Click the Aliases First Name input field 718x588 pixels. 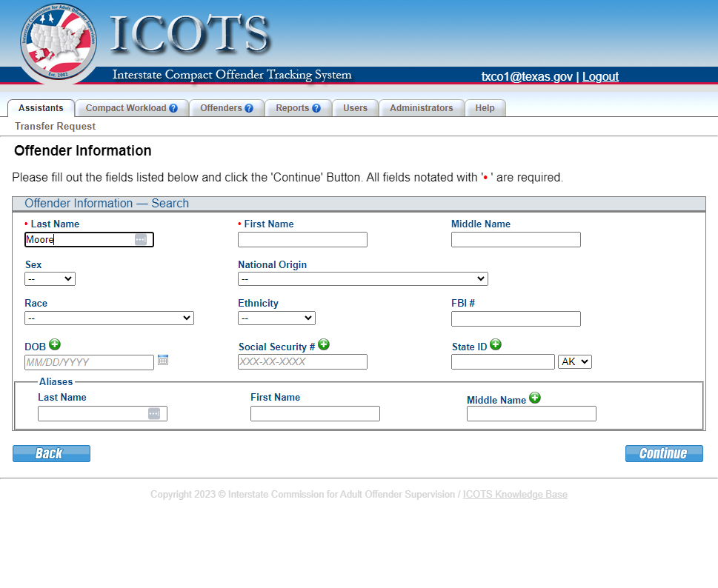[315, 414]
